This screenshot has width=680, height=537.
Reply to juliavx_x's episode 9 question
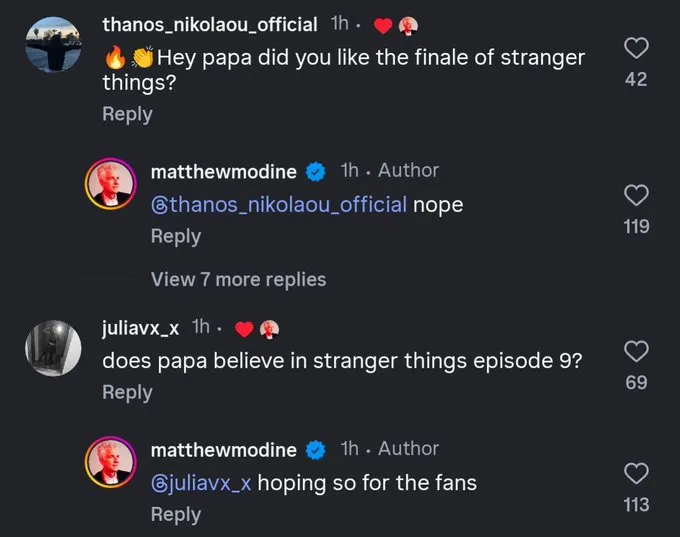(127, 392)
